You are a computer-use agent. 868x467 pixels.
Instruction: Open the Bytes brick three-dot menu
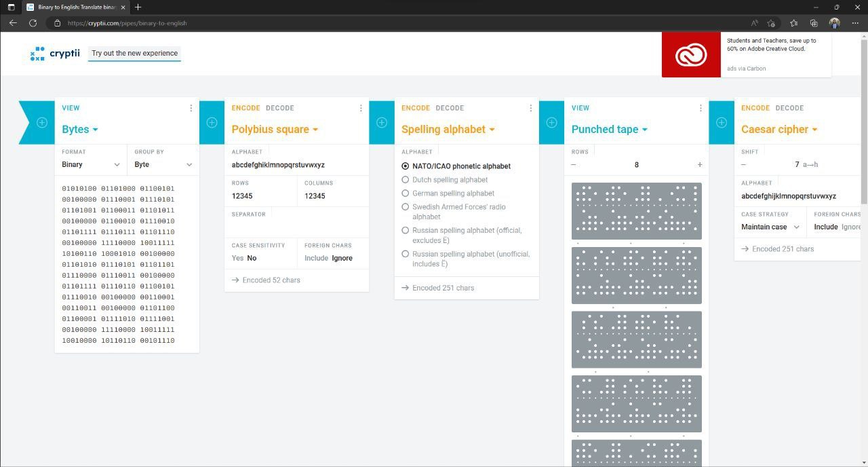click(191, 108)
